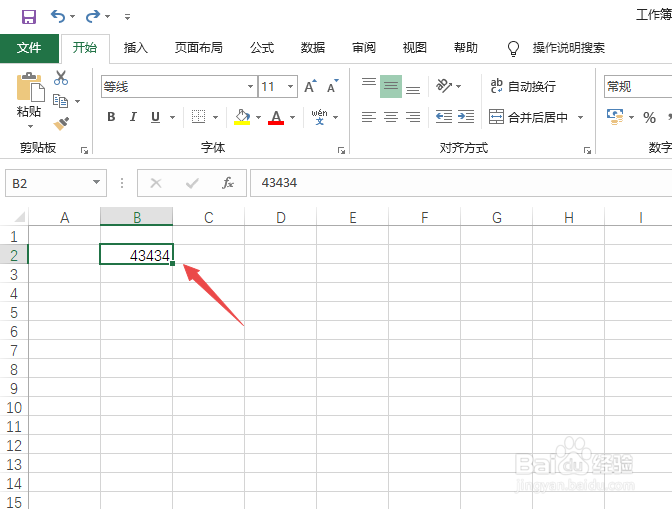Click the Borders icon
Viewport: 672px width, 509px height.
click(x=198, y=117)
